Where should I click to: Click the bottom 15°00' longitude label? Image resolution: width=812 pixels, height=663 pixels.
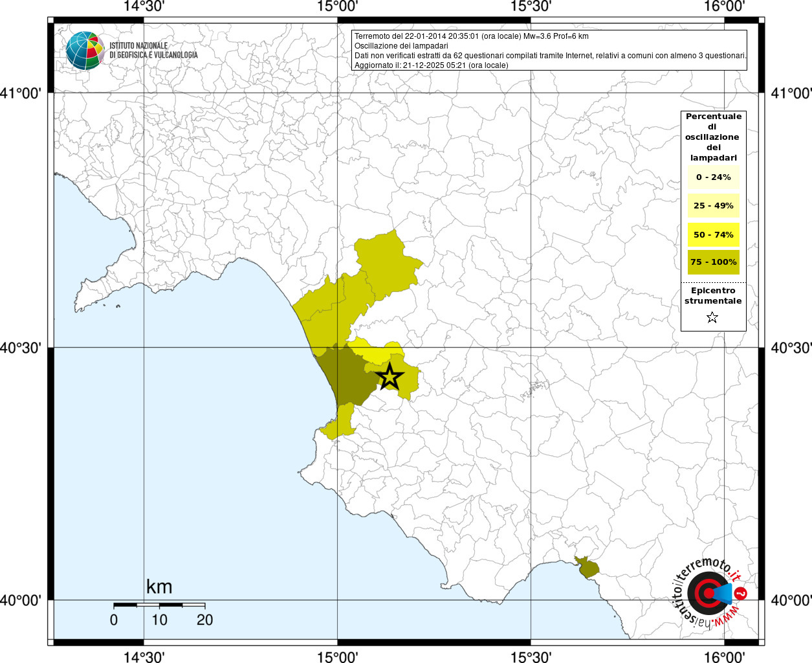[x=337, y=657]
